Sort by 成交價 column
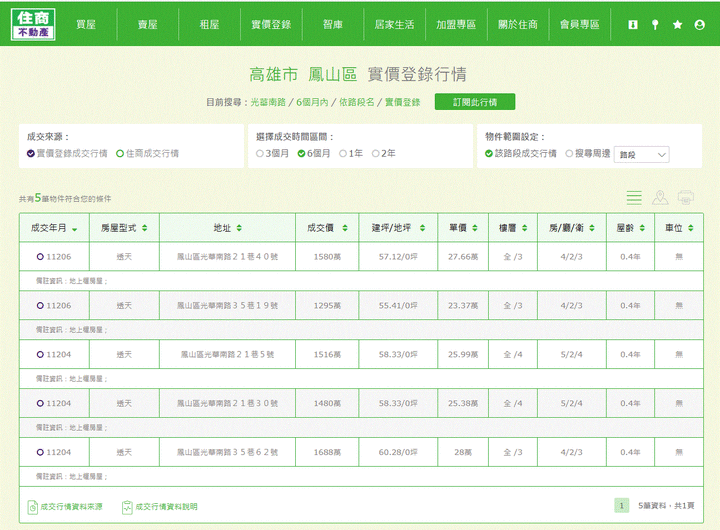720x530 pixels. 327,228
